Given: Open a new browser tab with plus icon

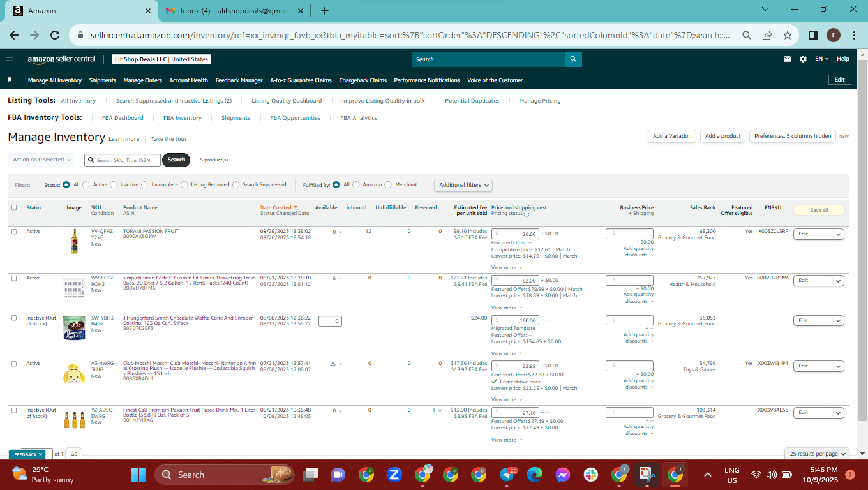Looking at the screenshot, I should pos(325,11).
